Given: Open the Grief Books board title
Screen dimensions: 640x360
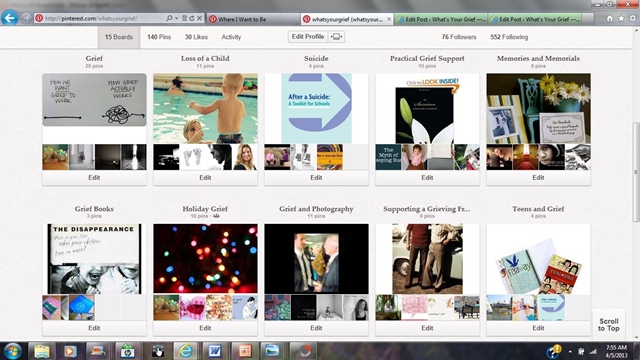Looking at the screenshot, I should 94,209.
